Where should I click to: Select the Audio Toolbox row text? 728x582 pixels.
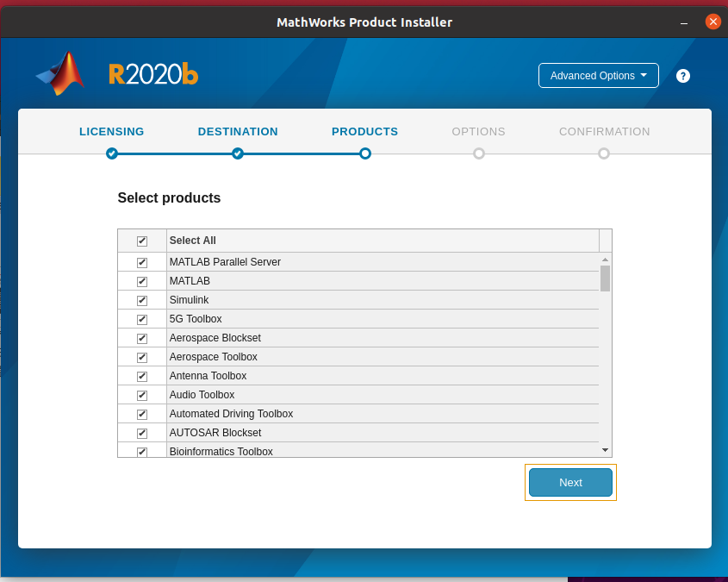(202, 395)
